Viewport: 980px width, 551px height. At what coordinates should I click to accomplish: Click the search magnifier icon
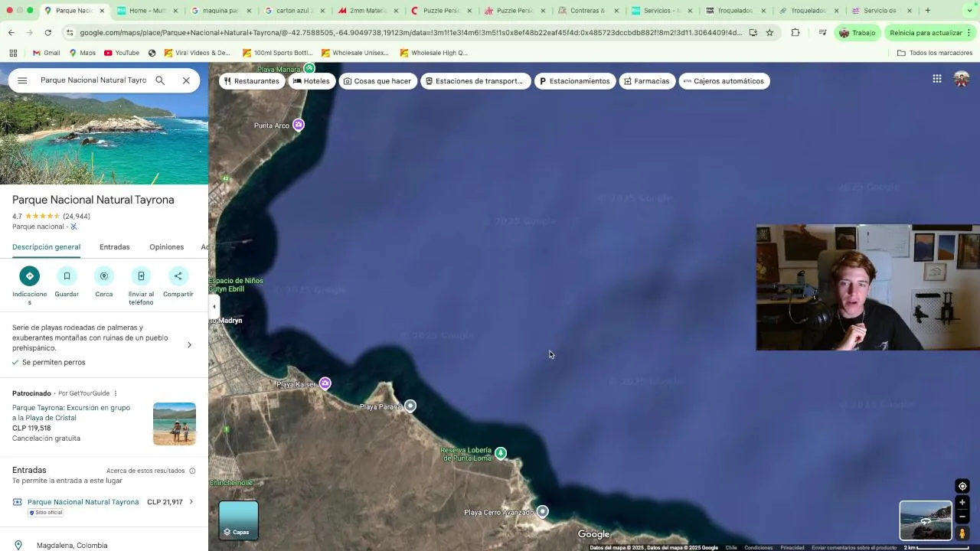click(x=160, y=80)
